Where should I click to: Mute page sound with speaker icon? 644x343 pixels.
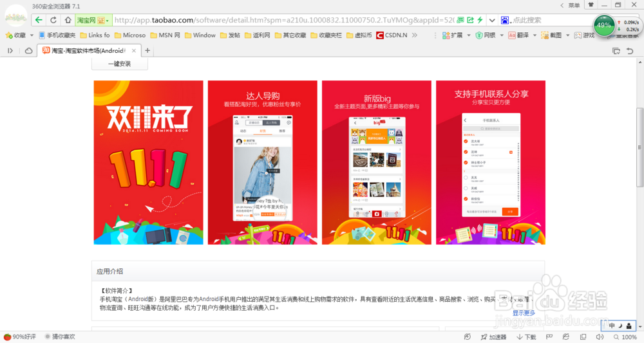click(x=599, y=337)
